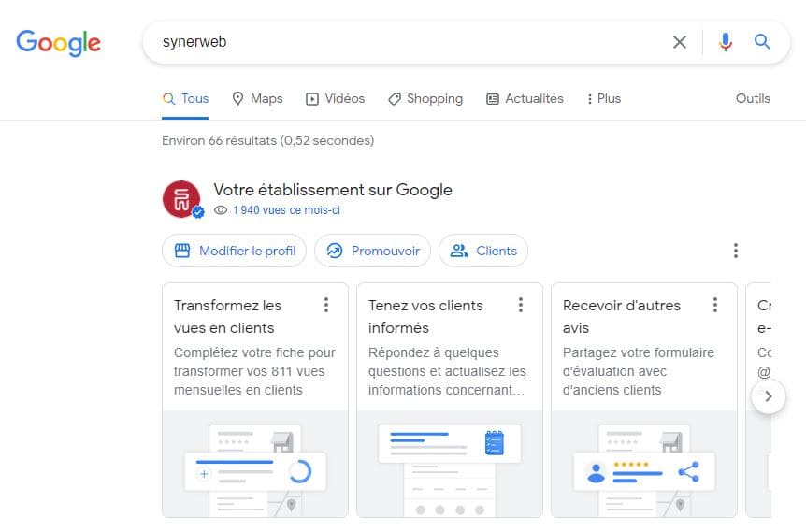Open the Clients button
This screenshot has height=532, width=806.
pyautogui.click(x=483, y=251)
